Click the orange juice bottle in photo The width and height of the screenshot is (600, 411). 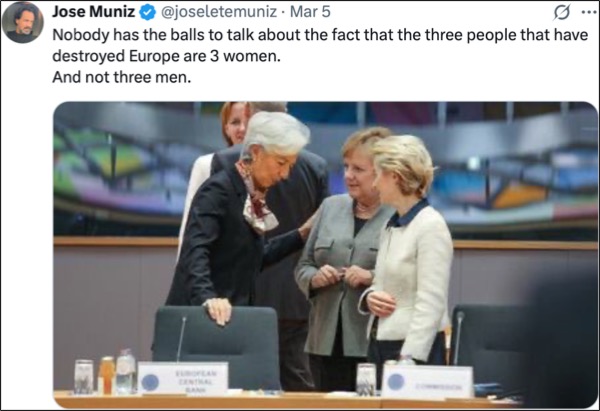(106, 375)
